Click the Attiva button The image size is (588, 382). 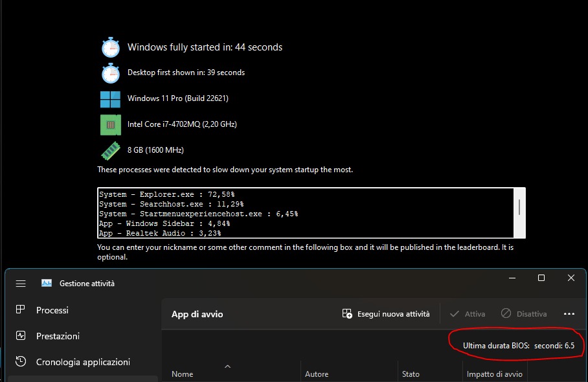468,314
